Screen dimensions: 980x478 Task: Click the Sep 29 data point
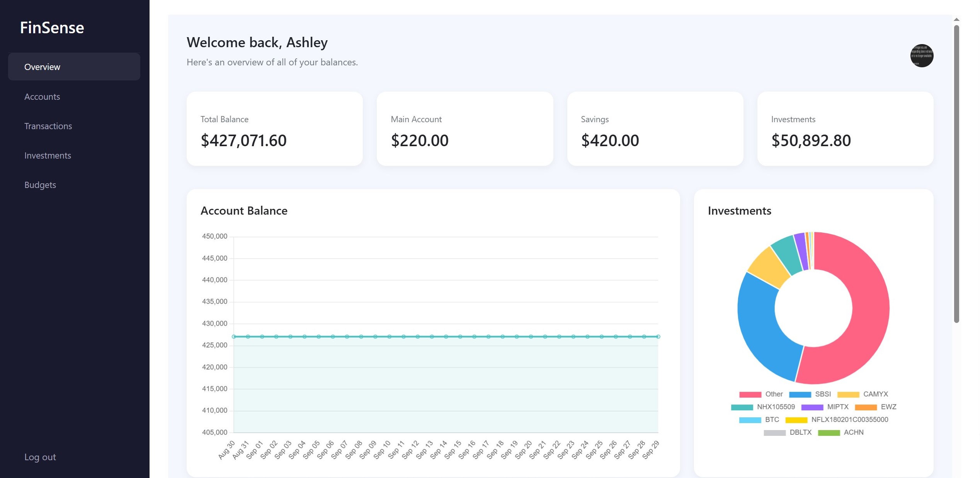point(658,337)
